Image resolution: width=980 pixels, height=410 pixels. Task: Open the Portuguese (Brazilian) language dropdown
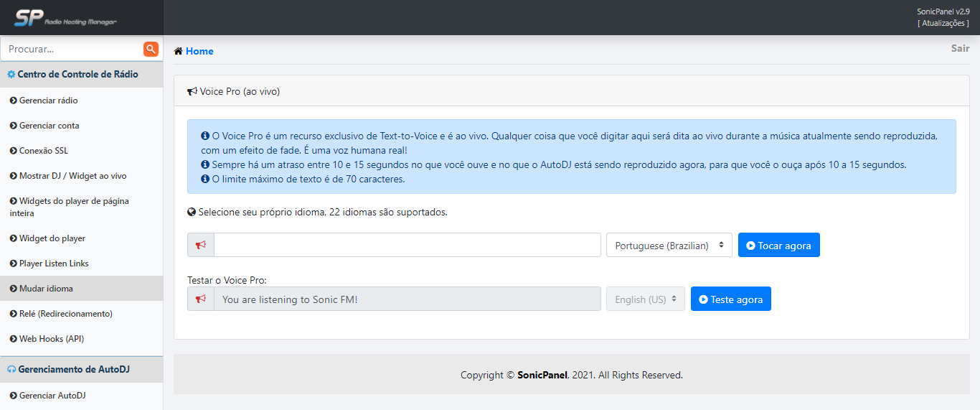click(x=669, y=245)
